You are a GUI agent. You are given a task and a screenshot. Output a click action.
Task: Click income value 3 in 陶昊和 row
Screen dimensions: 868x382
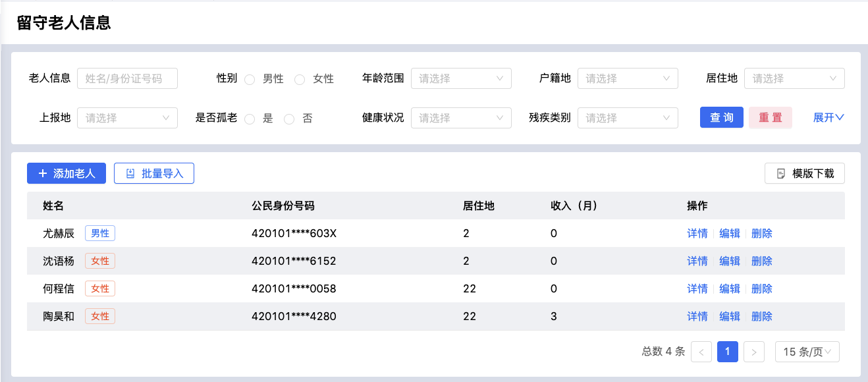pyautogui.click(x=554, y=316)
